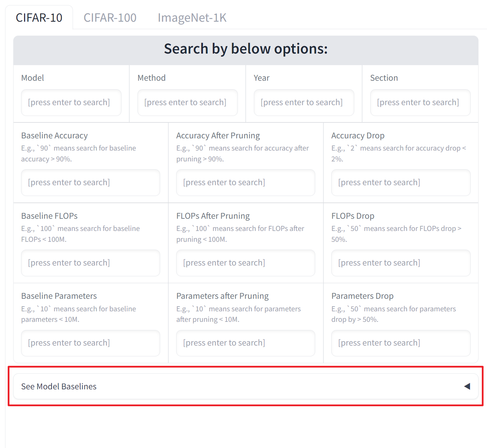Click the 'Parameters after Pruning' label
The width and height of the screenshot is (487, 448).
[222, 296]
